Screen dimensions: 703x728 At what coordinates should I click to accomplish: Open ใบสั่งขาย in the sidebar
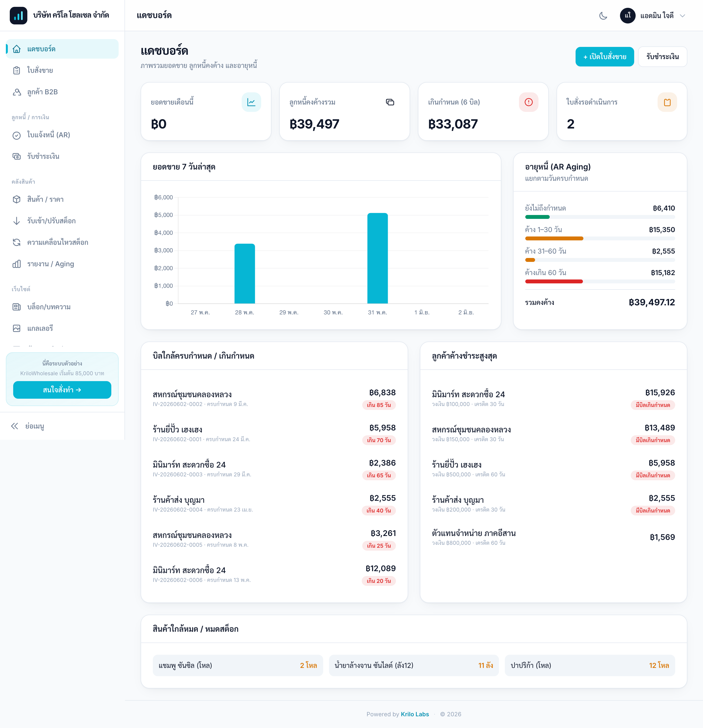coord(62,70)
